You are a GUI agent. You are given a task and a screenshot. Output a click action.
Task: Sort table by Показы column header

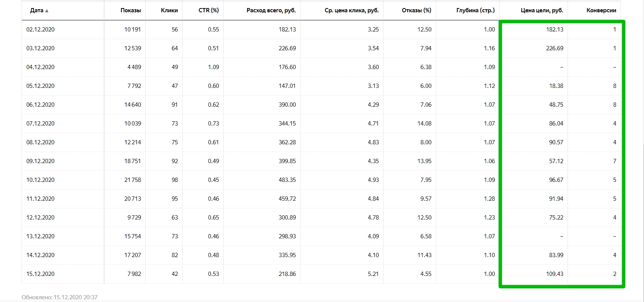131,10
